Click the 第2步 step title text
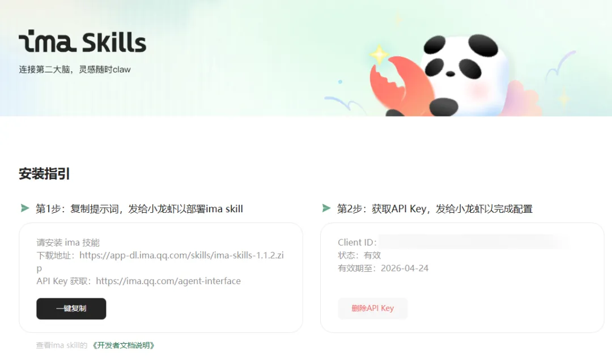The height and width of the screenshot is (364, 612). [435, 209]
